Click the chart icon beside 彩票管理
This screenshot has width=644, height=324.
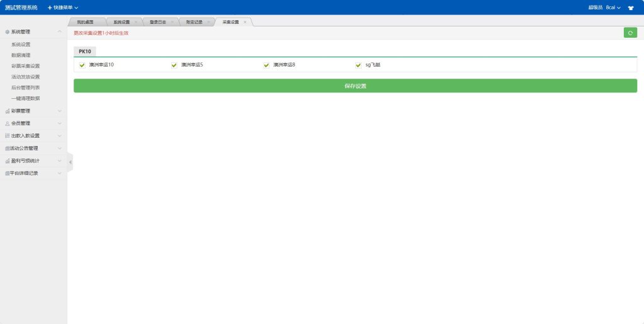tap(8, 111)
